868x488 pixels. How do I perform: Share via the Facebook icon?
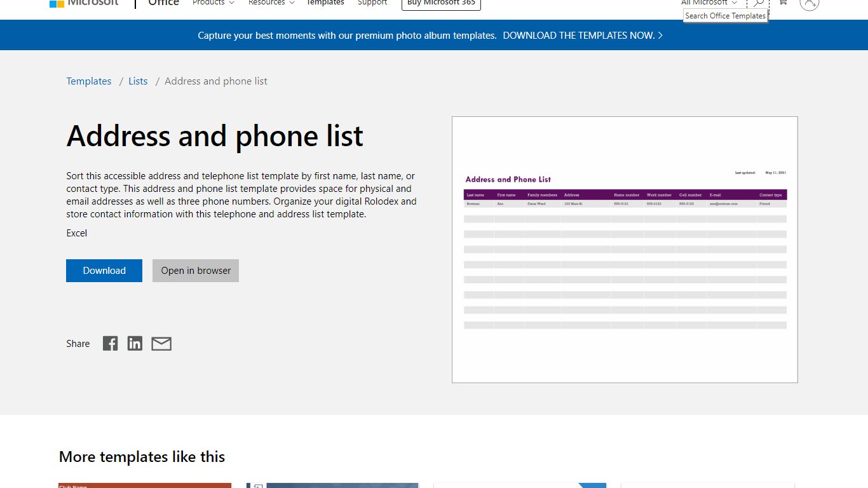[111, 344]
